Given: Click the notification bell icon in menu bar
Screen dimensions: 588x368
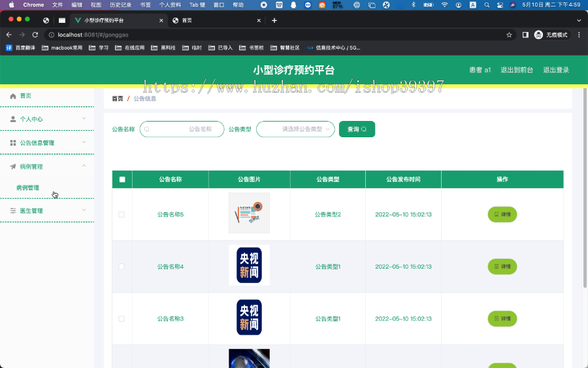Looking at the screenshot, I should tap(293, 5).
